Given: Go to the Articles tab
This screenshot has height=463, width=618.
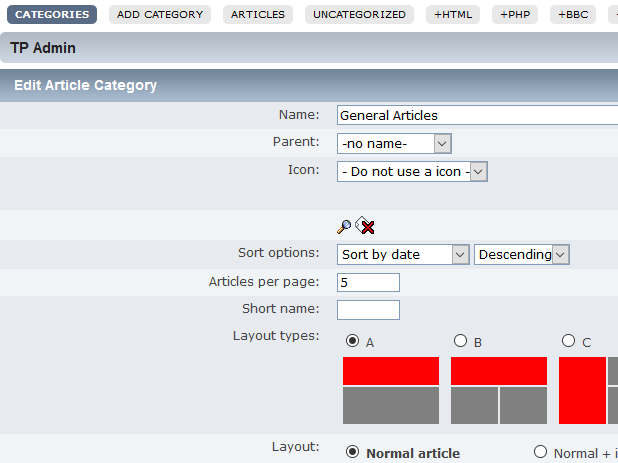Looking at the screenshot, I should pos(257,15).
